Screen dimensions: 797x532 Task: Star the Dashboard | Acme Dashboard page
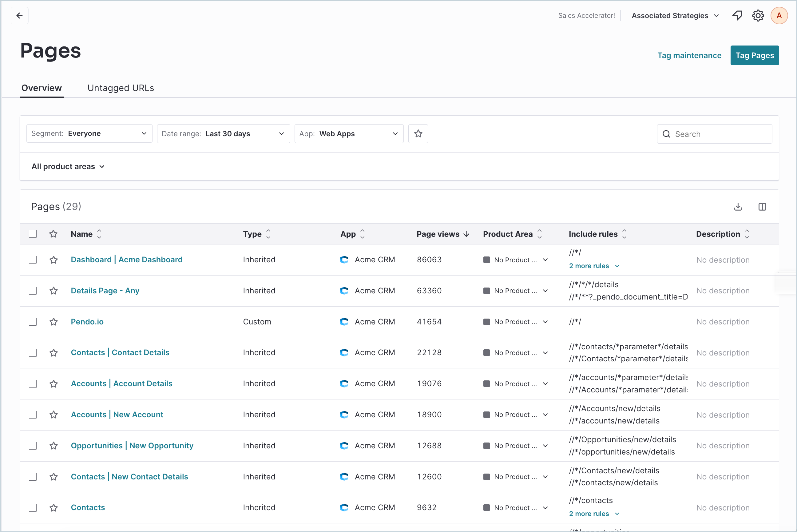[54, 260]
